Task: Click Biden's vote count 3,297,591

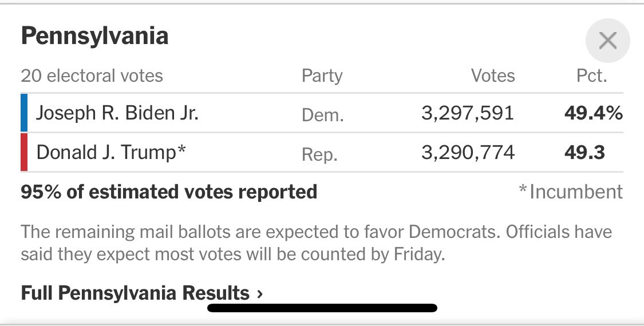Action: click(467, 113)
